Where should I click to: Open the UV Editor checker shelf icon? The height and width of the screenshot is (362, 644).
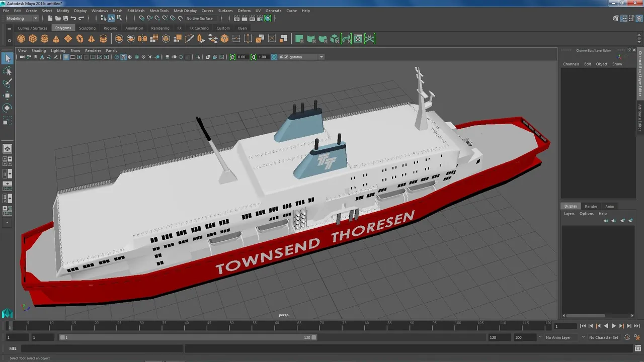click(x=358, y=39)
